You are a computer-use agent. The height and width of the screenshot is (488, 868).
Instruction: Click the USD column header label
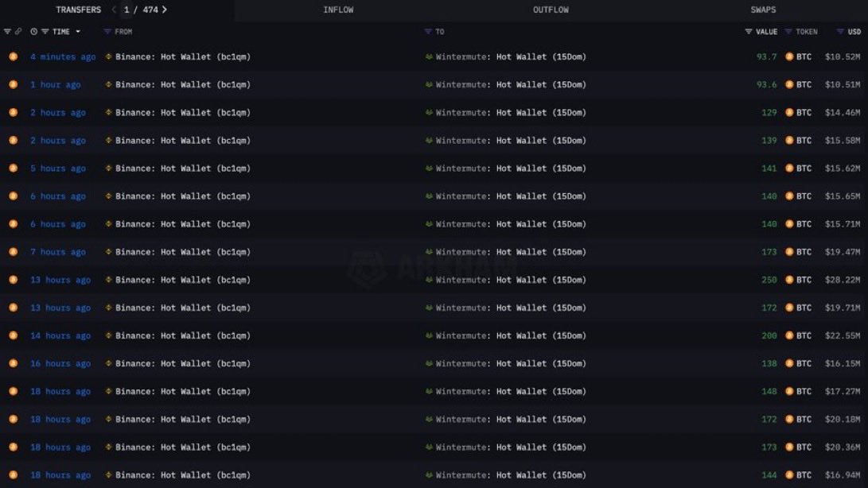pos(854,32)
